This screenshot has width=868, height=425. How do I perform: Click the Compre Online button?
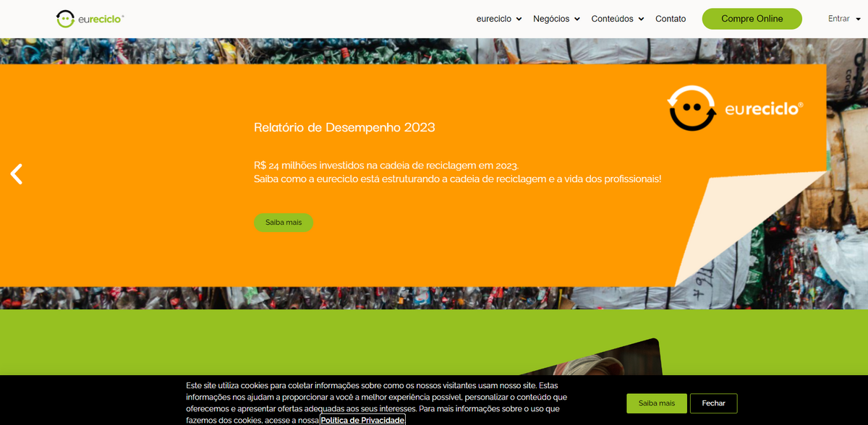click(x=752, y=19)
